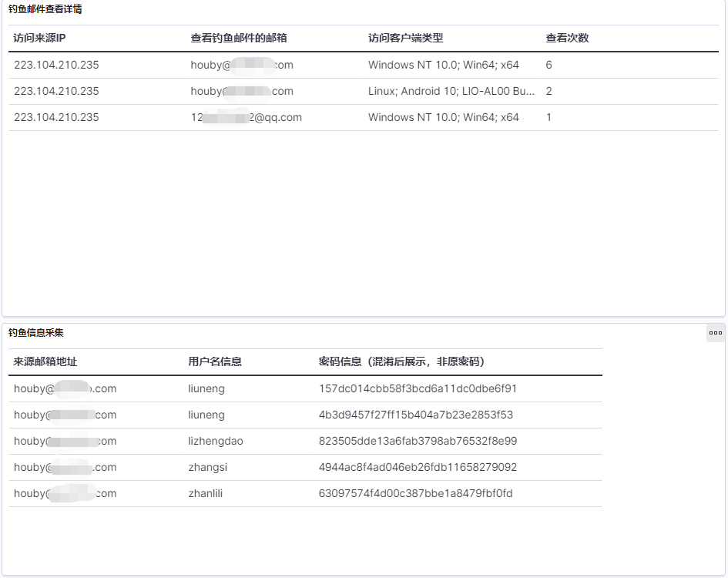Image resolution: width=728 pixels, height=578 pixels.
Task: Sort by 用户名信息 column header
Action: 215,362
